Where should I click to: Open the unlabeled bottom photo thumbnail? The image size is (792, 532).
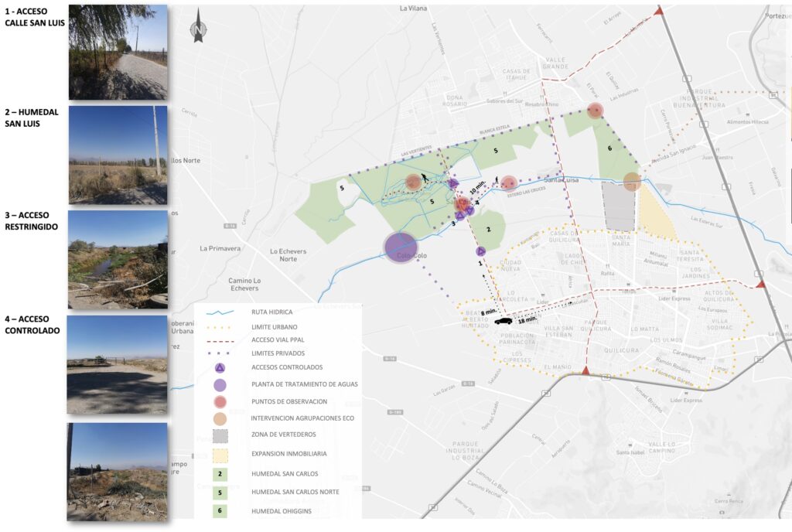[x=118, y=472]
